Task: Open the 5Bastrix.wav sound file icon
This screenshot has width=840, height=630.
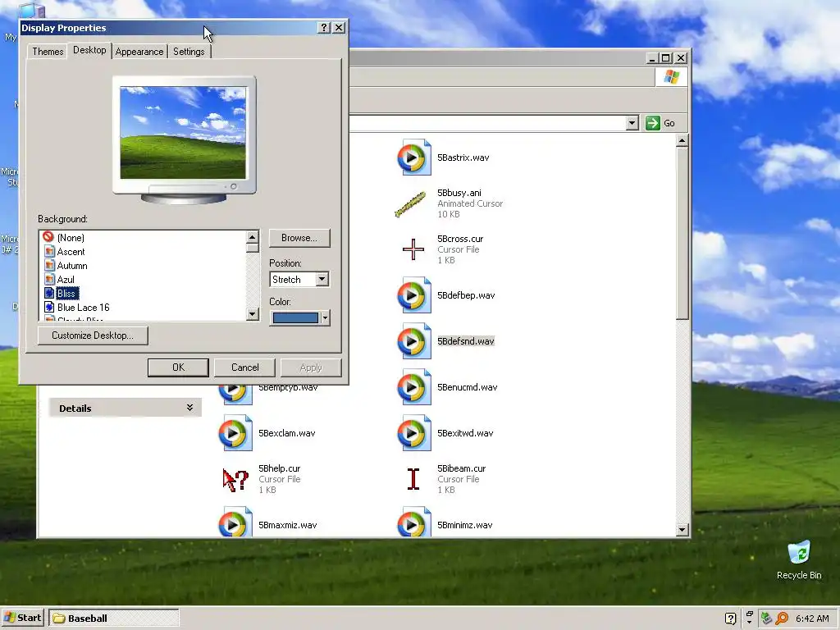Action: (413, 157)
